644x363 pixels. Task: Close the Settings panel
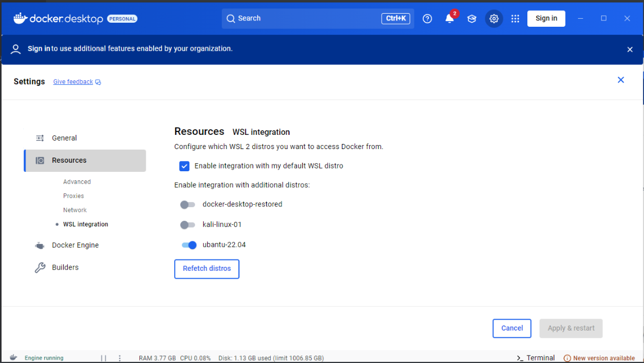click(x=621, y=80)
